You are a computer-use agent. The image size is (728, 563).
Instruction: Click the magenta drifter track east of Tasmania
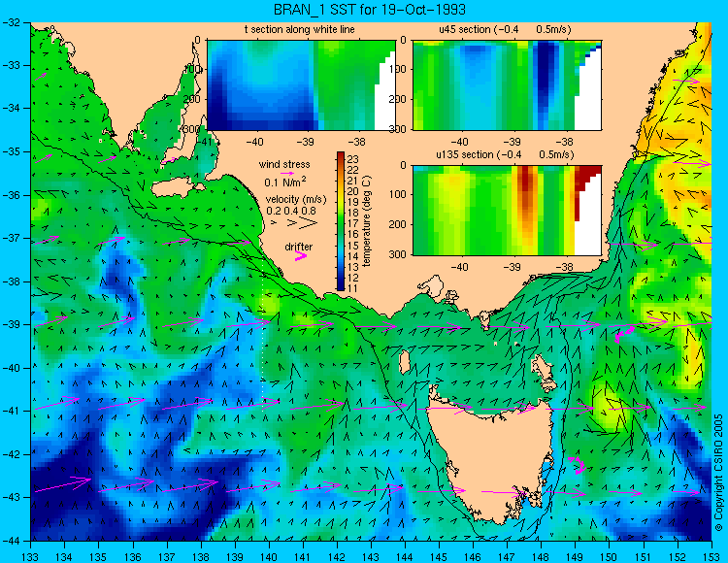coord(578,465)
